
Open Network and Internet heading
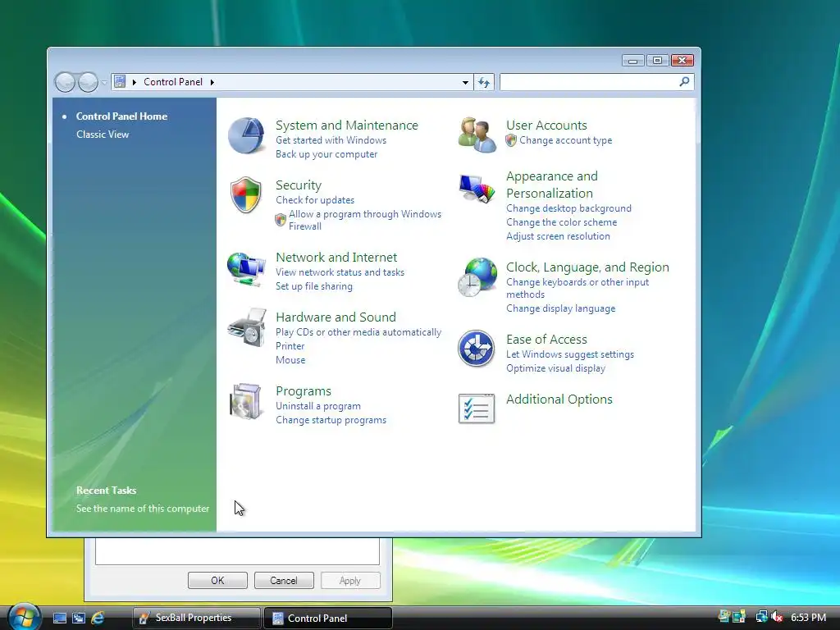click(336, 257)
